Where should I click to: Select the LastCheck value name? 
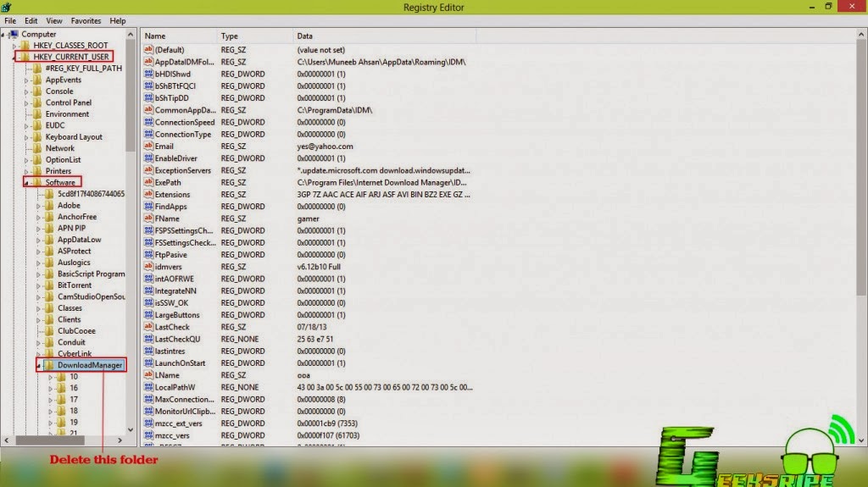tap(172, 327)
